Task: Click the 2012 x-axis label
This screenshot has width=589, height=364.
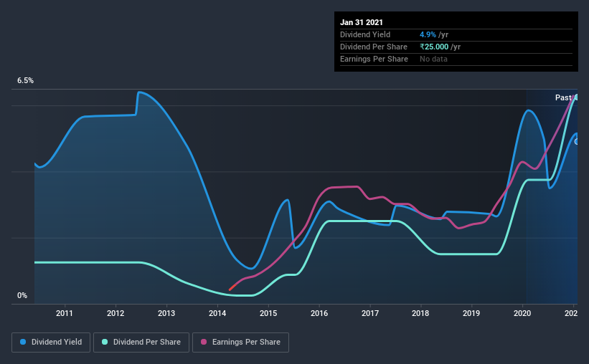Action: click(116, 313)
